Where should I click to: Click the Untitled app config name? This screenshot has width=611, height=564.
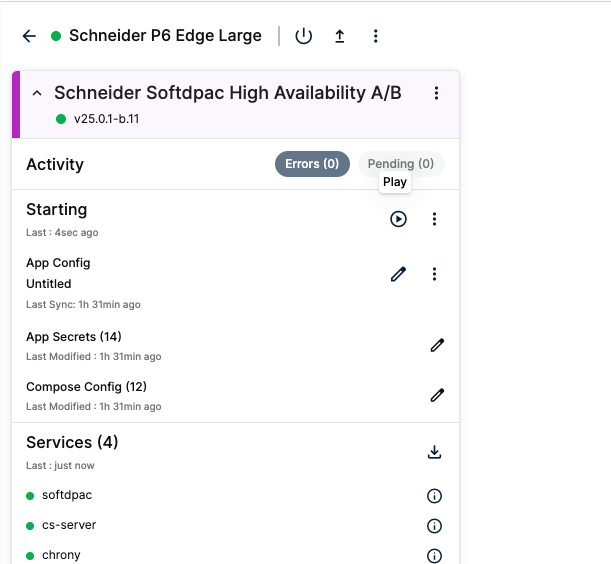[49, 284]
